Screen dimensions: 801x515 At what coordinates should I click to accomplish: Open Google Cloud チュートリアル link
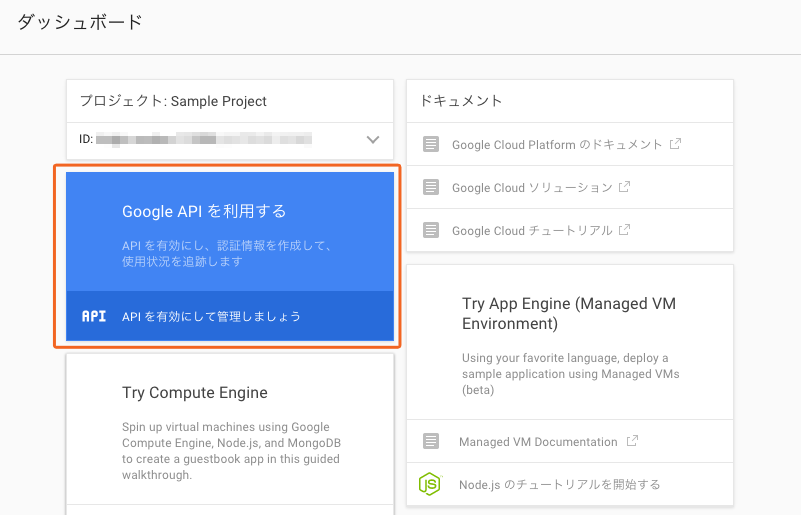click(x=532, y=230)
